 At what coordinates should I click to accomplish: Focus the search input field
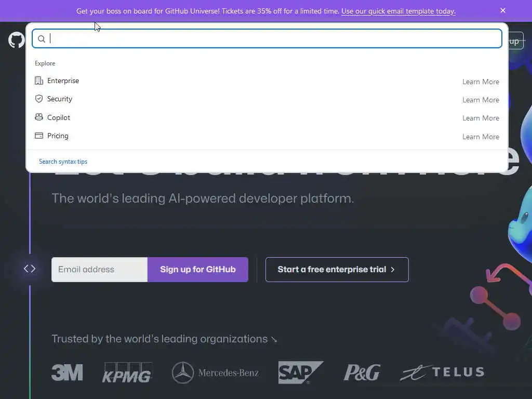tap(267, 38)
